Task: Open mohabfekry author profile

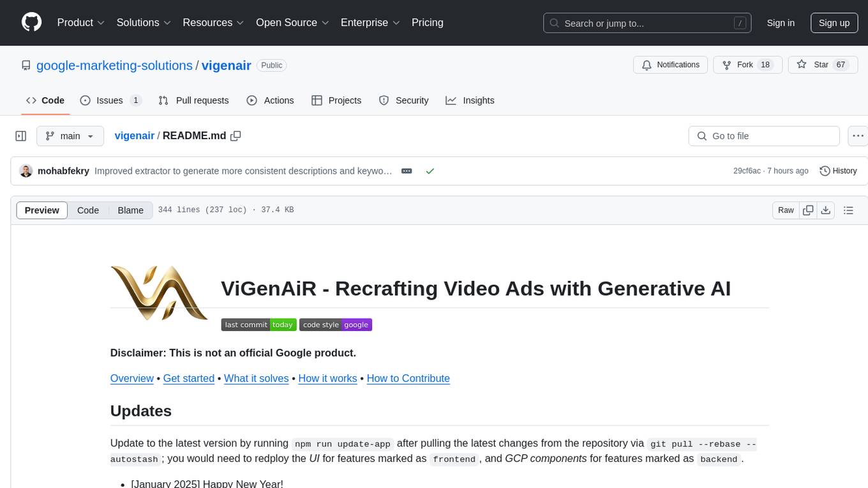Action: [x=63, y=171]
